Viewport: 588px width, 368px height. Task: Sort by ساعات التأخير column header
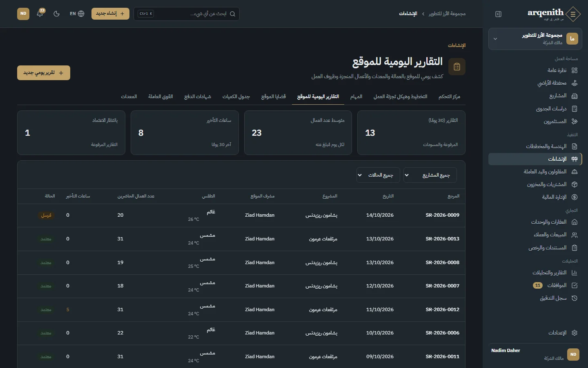tap(78, 196)
